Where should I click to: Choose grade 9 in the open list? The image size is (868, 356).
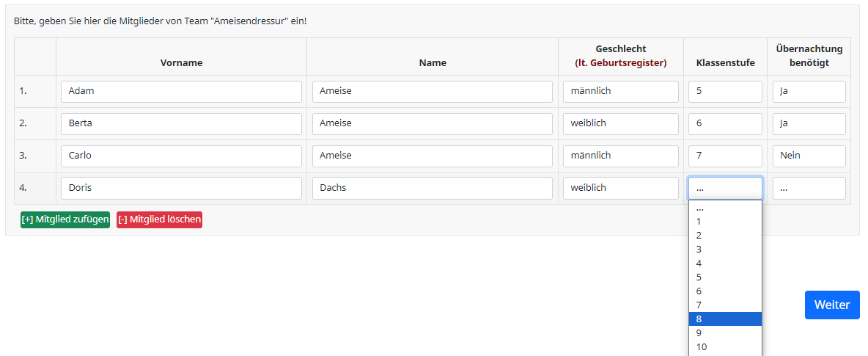point(724,333)
